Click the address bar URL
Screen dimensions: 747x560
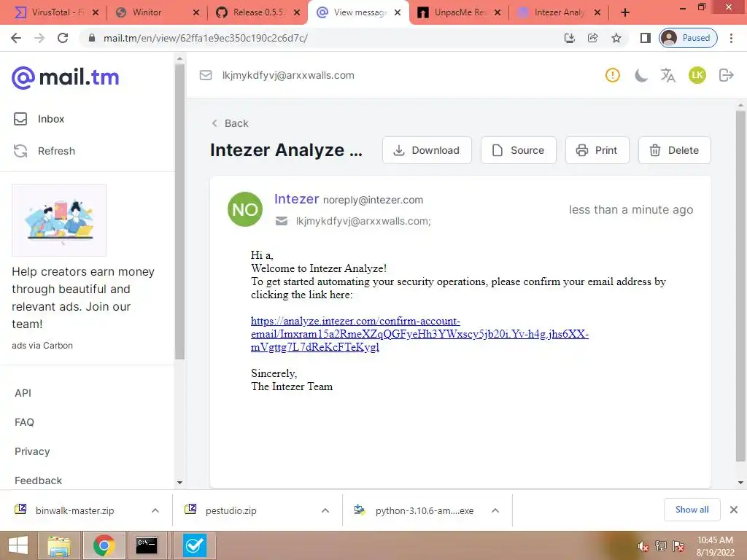pyautogui.click(x=205, y=38)
